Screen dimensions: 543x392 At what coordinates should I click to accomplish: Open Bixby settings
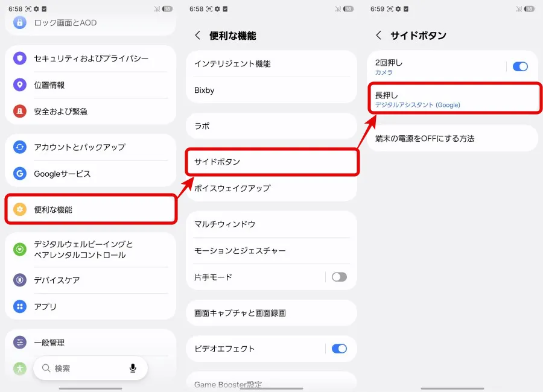(x=271, y=90)
